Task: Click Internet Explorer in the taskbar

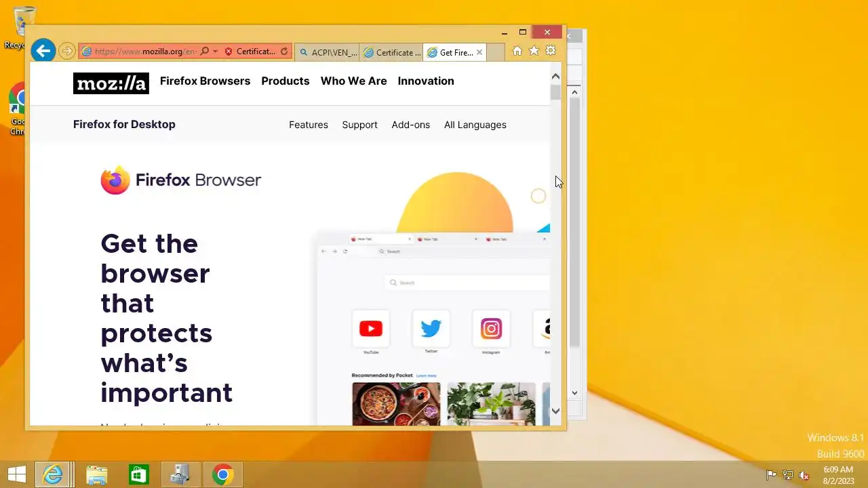Action: pyautogui.click(x=53, y=474)
